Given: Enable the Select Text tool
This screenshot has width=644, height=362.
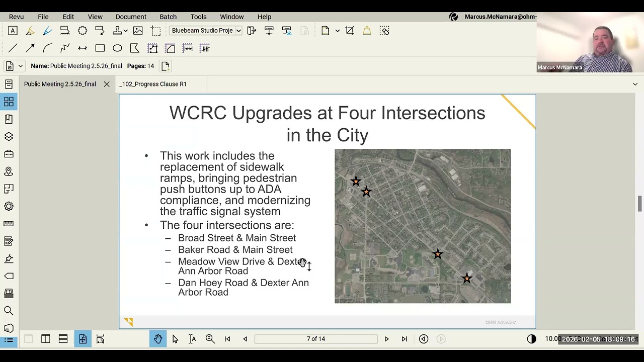Looking at the screenshot, I should (x=192, y=339).
